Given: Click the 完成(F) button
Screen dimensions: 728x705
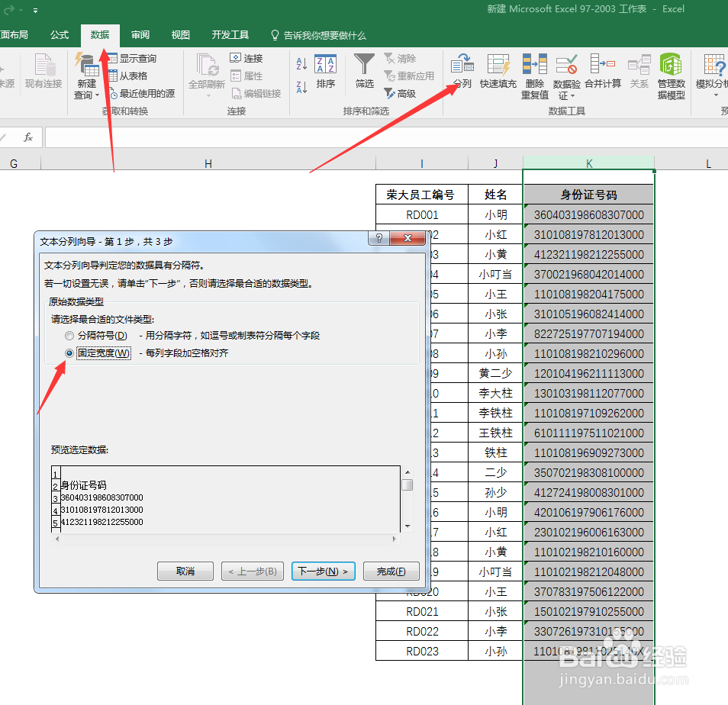Looking at the screenshot, I should point(391,571).
